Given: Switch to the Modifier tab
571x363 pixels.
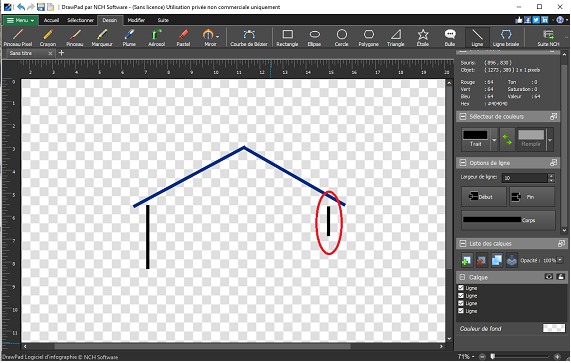Looking at the screenshot, I should coord(136,20).
